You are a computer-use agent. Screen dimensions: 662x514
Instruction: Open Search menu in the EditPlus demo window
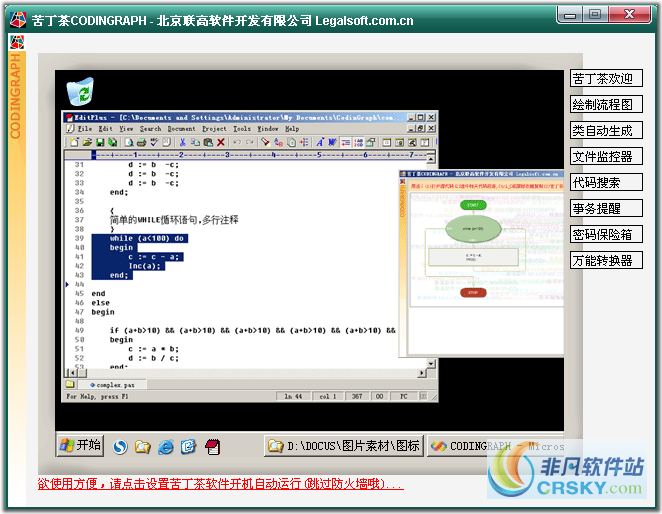pyautogui.click(x=150, y=129)
